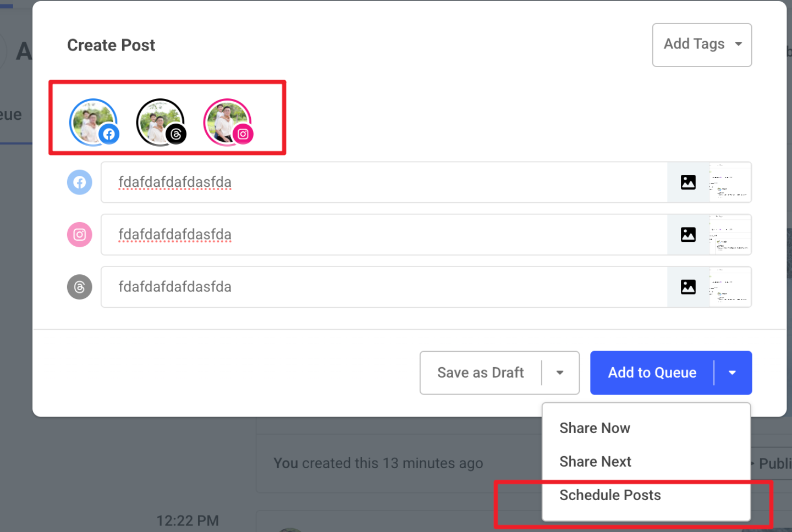Click image icon in Instagram post row
Screen dimensions: 792x532
click(688, 235)
